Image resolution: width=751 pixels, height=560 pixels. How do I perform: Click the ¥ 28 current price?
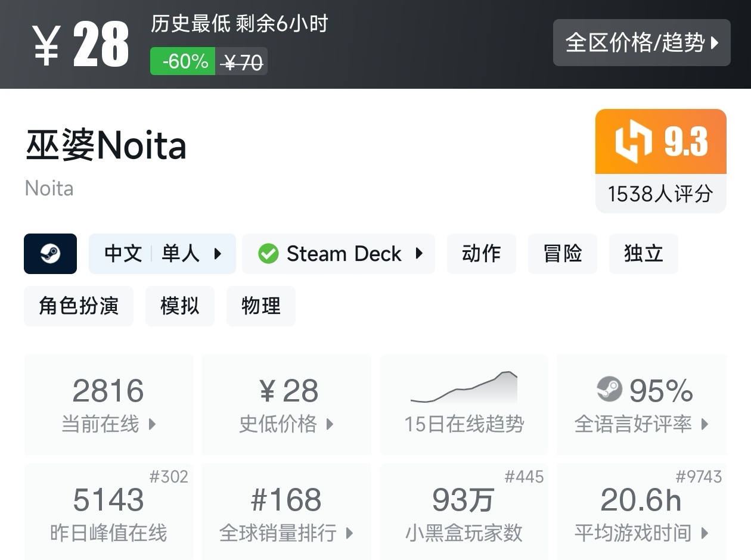click(x=80, y=45)
